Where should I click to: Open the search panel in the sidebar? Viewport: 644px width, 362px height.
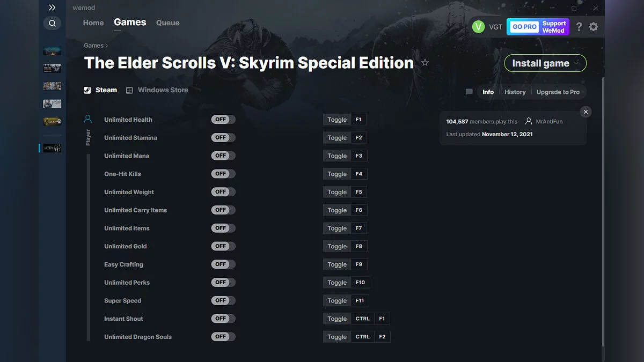coord(52,23)
